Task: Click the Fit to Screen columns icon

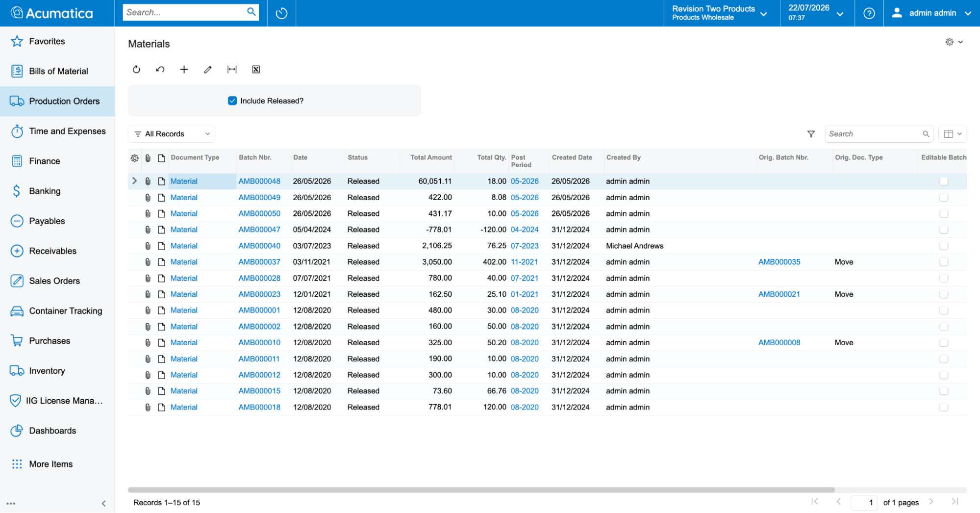Action: (232, 70)
